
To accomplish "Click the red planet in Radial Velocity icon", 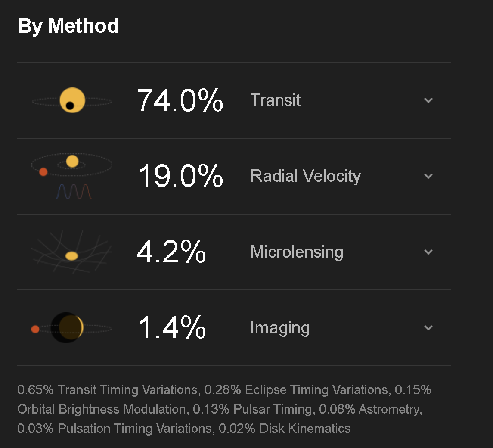I will 43,172.
